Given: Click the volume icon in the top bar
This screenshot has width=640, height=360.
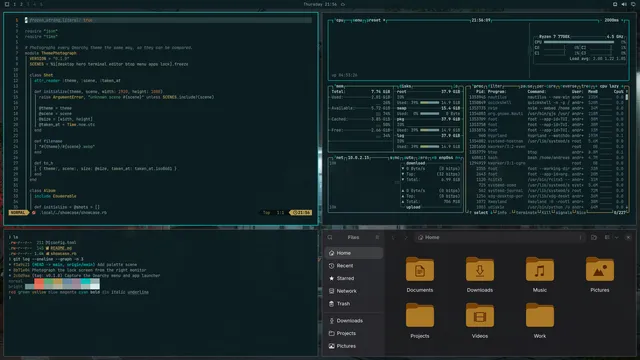Looking at the screenshot, I should 624,4.
